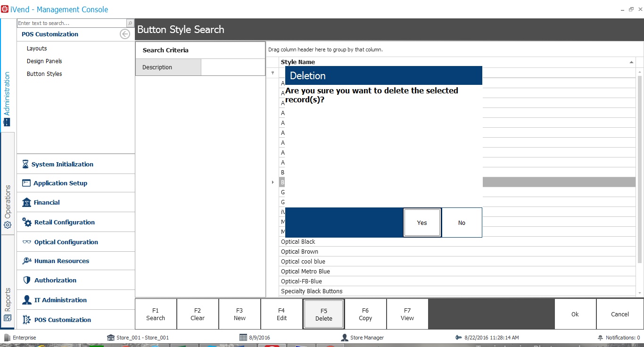The height and width of the screenshot is (347, 644).
Task: Expand the Human Resources section
Action: (x=61, y=261)
